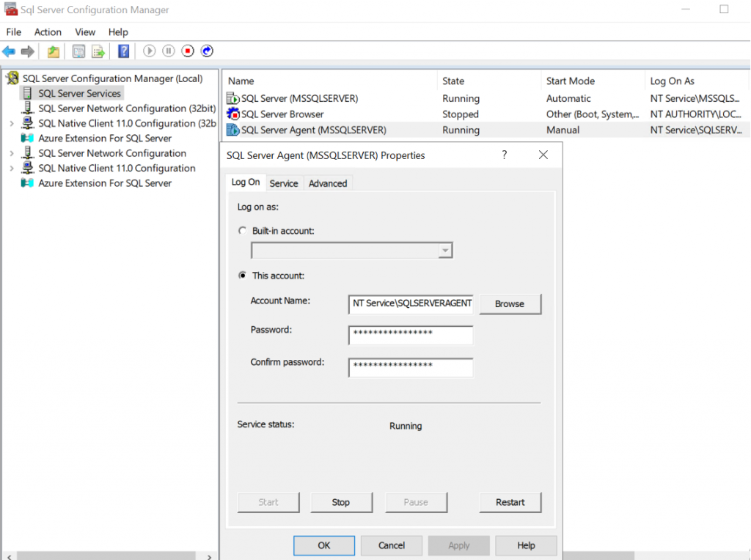
Task: Click inside the Password field
Action: [409, 335]
